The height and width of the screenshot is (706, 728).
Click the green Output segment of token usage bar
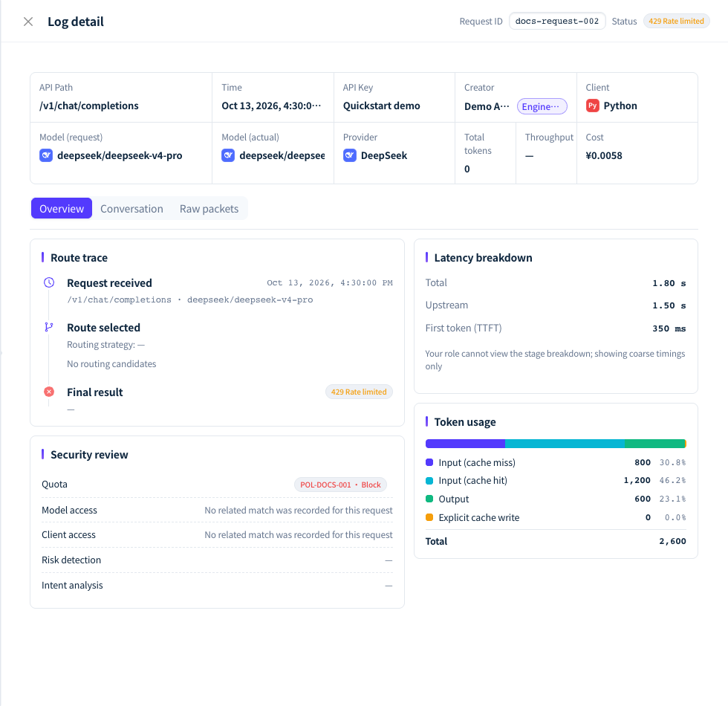[654, 444]
